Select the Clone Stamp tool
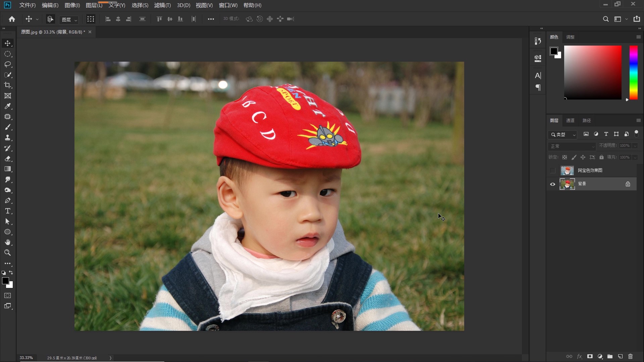Screen dimensions: 644x362 coord(8,138)
